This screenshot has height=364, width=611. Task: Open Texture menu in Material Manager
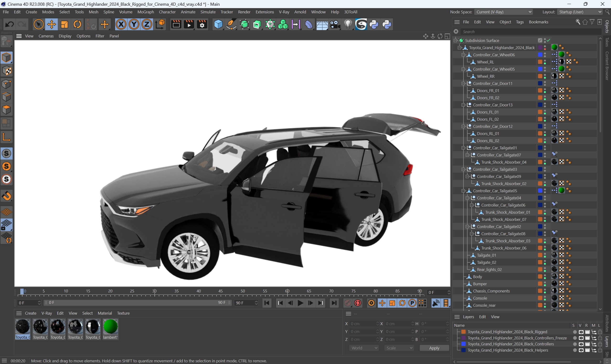pyautogui.click(x=123, y=313)
